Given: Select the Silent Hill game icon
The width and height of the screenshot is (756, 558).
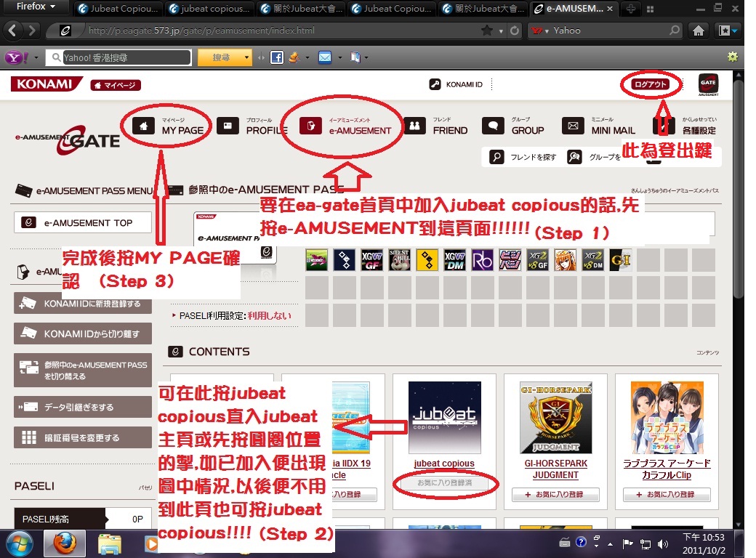Looking at the screenshot, I should pyautogui.click(x=399, y=260).
